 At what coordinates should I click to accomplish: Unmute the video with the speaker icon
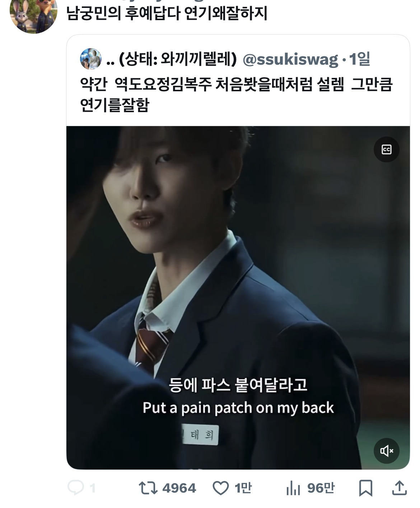[x=386, y=451]
